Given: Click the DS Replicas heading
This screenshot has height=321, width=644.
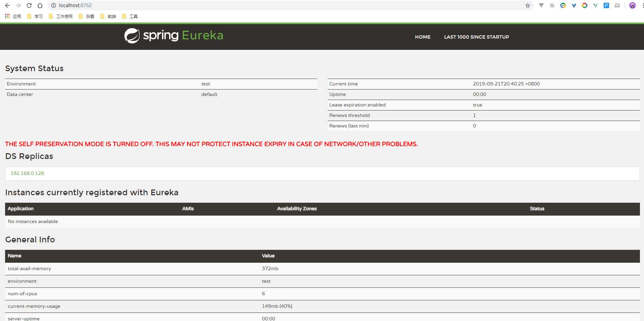Looking at the screenshot, I should (29, 156).
